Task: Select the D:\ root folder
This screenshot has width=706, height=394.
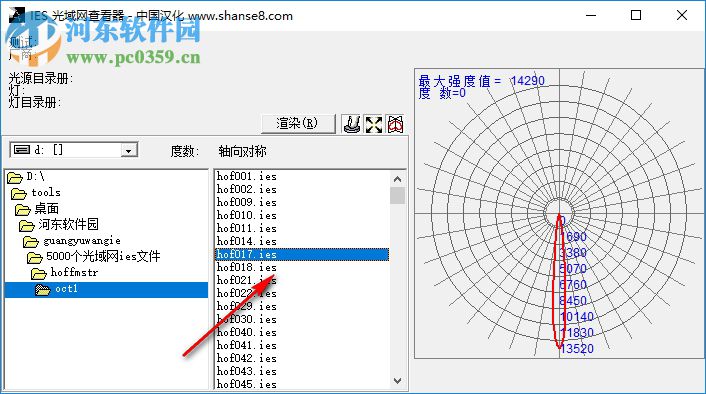Action: point(27,177)
